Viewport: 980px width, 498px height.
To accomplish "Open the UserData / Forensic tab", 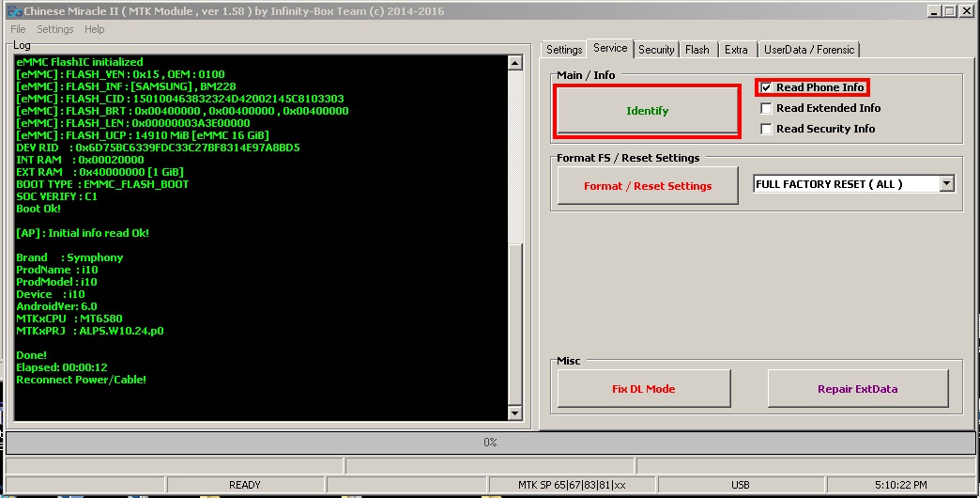I will [x=809, y=50].
